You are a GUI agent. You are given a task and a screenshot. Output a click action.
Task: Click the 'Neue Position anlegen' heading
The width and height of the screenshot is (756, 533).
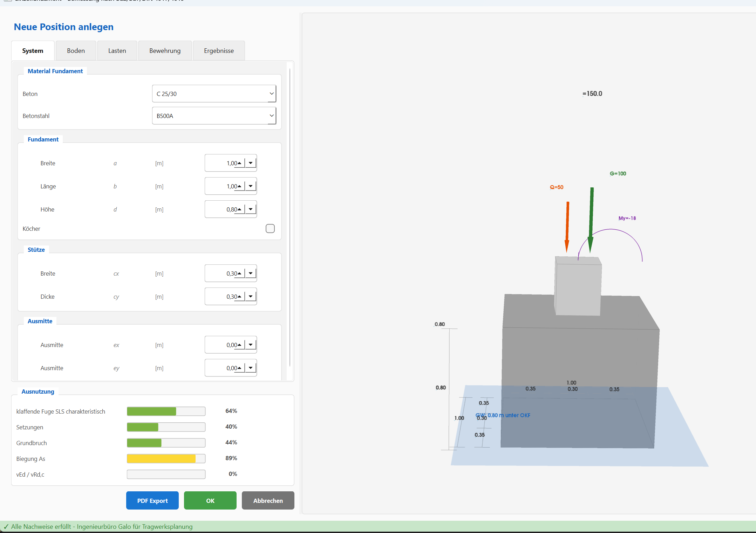[64, 27]
